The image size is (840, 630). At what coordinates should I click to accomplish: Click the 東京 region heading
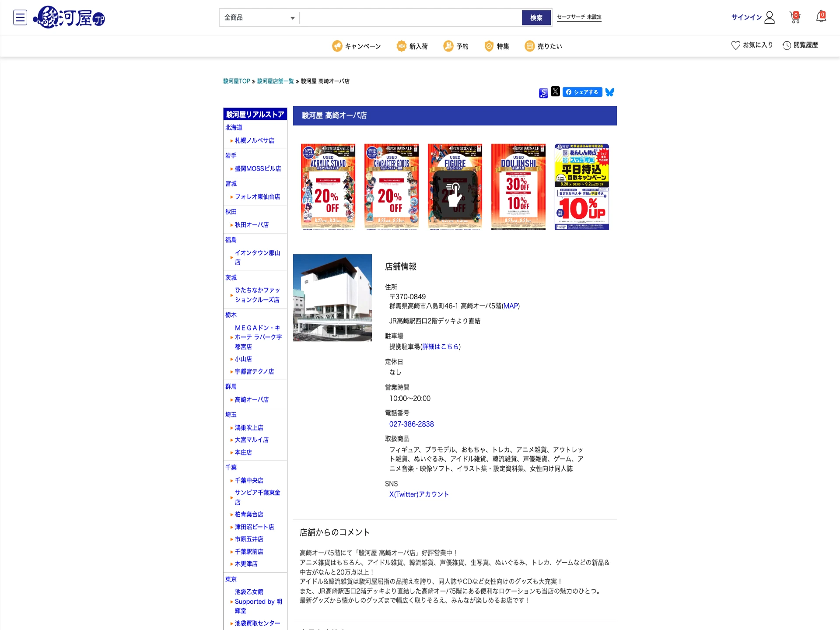[231, 579]
